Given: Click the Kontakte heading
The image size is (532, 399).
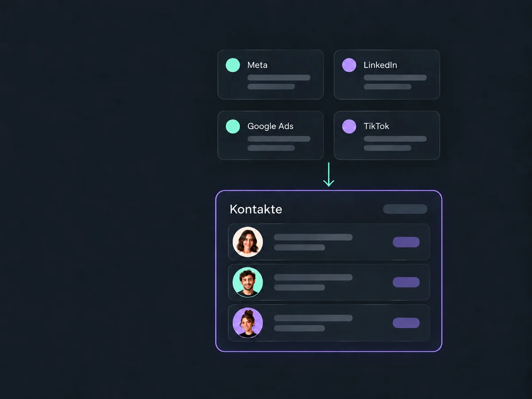Looking at the screenshot, I should coord(256,209).
